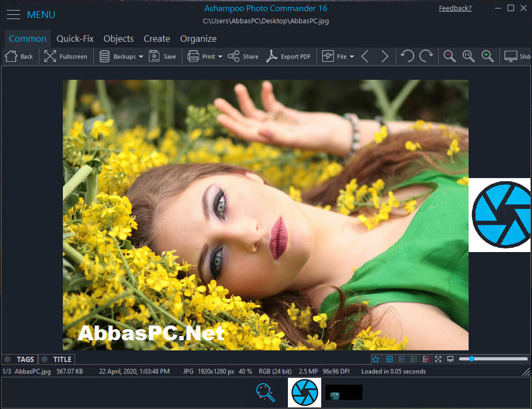The height and width of the screenshot is (409, 532).
Task: Set zoom to 1:1 actual size
Action: coord(468,56)
